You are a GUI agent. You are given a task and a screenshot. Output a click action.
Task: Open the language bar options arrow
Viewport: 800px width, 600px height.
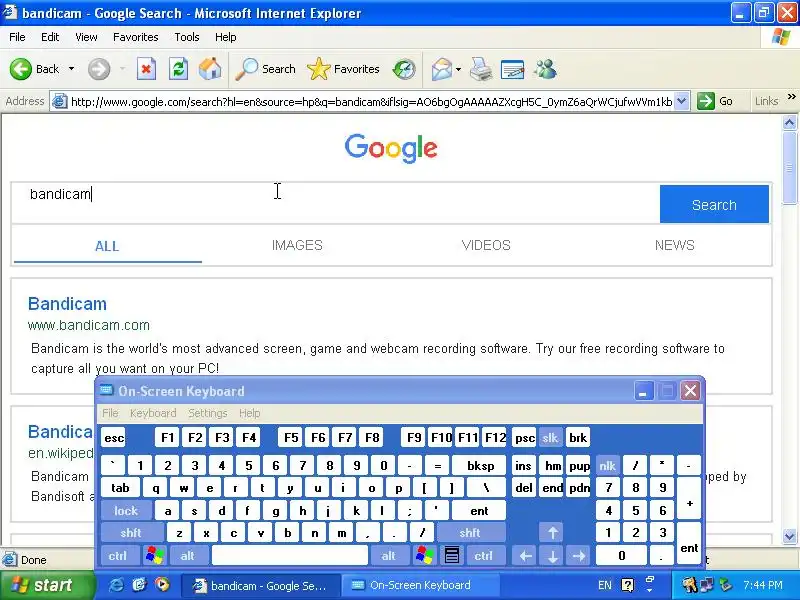649,590
